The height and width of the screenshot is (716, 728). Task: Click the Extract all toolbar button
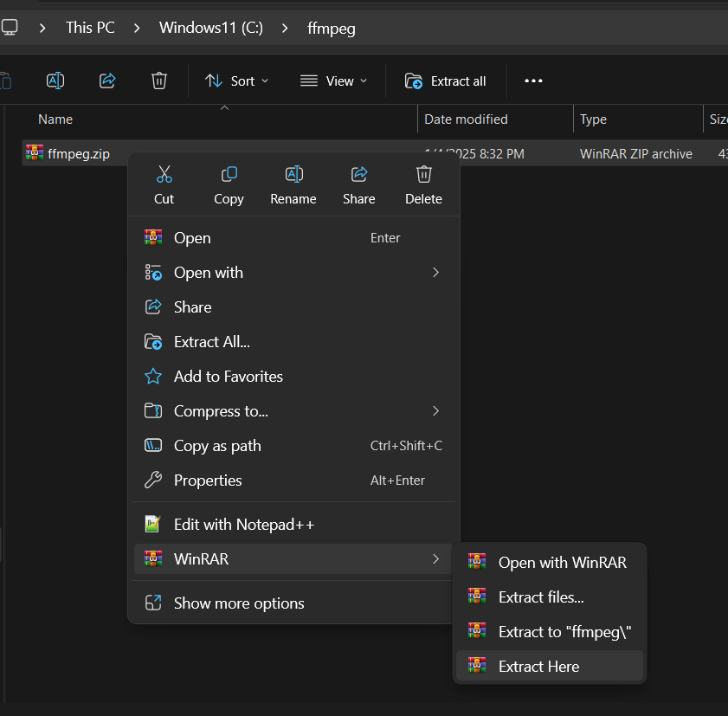coord(446,81)
